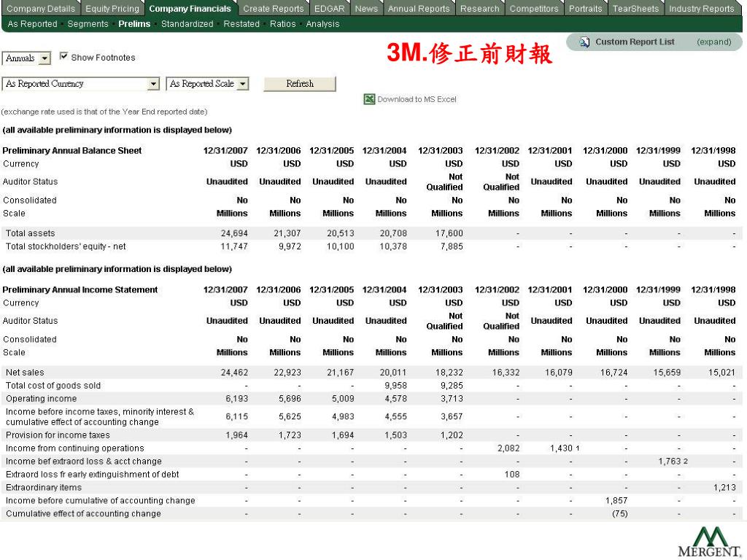Click the Custom Report List icon
The height and width of the screenshot is (560, 747).
tap(584, 42)
